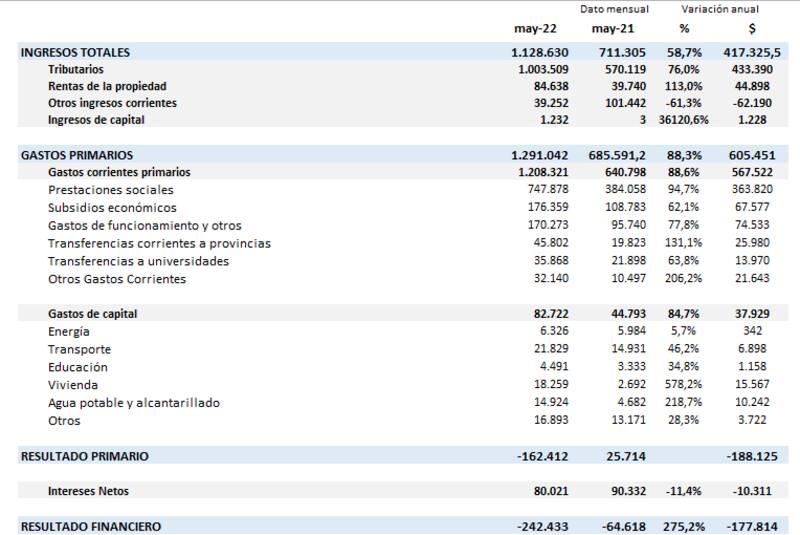Image resolution: width=800 pixels, height=535 pixels.
Task: Click the value 1.128.630 in total income
Action: click(540, 52)
